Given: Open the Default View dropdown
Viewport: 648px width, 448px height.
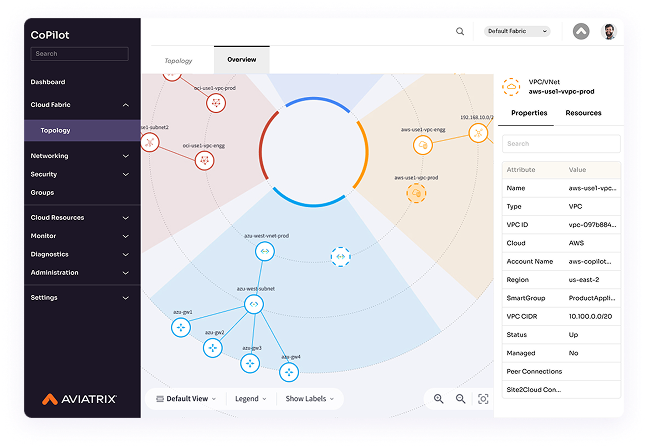Looking at the screenshot, I should tap(186, 399).
